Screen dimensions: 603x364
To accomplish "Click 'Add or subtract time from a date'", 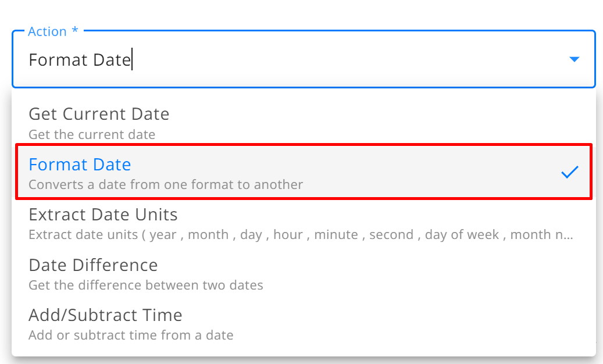I will [131, 335].
